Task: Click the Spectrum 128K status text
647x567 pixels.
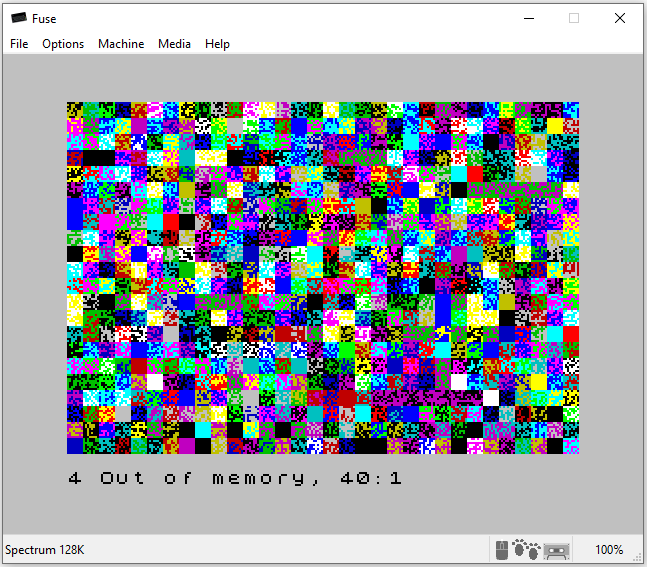Action: (45, 550)
